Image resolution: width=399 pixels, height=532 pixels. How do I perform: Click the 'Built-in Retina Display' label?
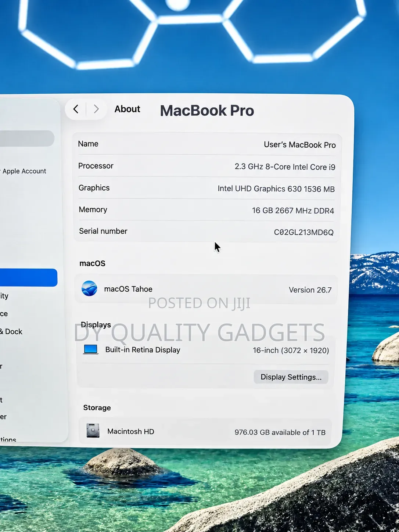click(x=143, y=350)
